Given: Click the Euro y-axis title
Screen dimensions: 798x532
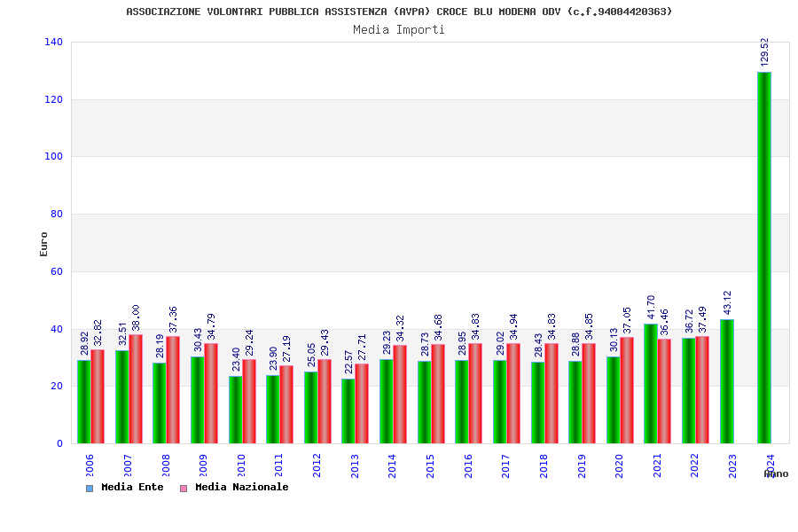Looking at the screenshot, I should coord(43,244).
